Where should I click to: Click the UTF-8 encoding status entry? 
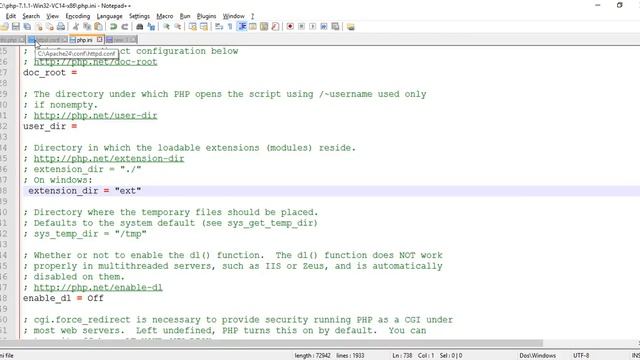(581, 356)
